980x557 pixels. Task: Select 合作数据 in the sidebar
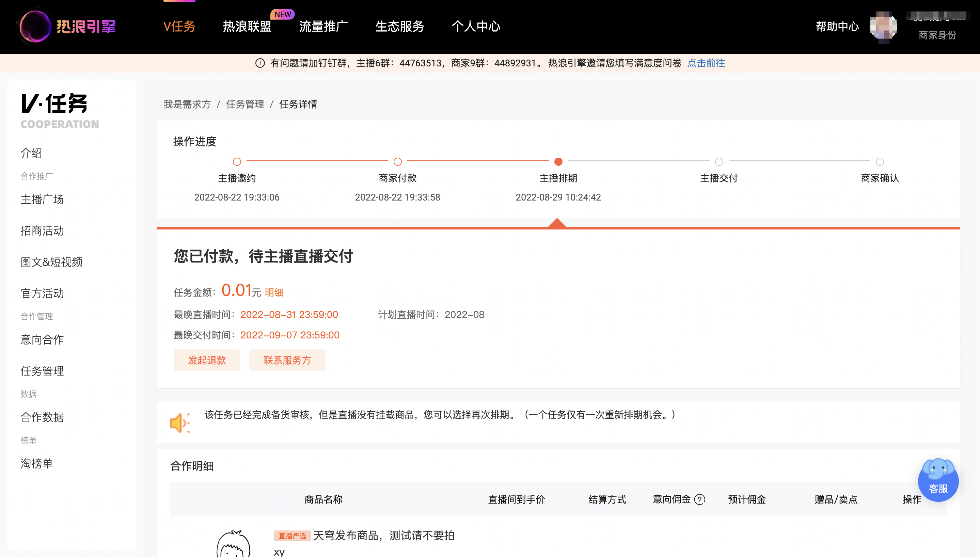(x=42, y=417)
